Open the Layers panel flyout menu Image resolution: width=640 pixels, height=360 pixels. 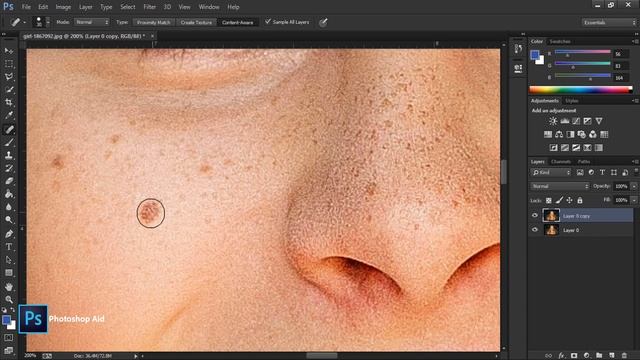click(x=636, y=162)
